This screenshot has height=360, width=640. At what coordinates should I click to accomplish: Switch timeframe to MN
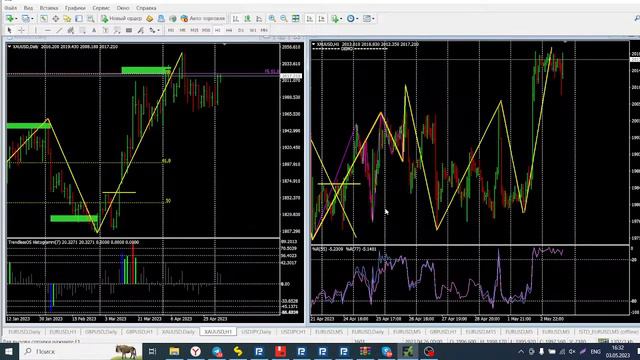(264, 30)
